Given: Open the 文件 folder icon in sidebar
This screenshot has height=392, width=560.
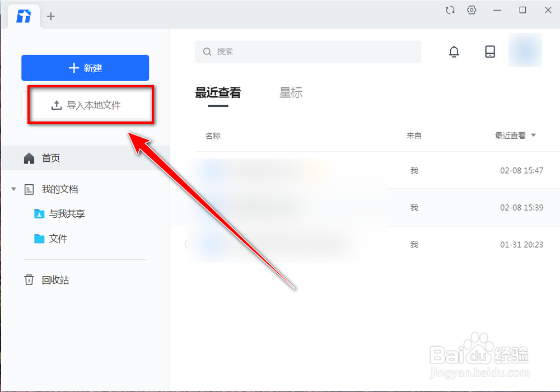Looking at the screenshot, I should 39,238.
